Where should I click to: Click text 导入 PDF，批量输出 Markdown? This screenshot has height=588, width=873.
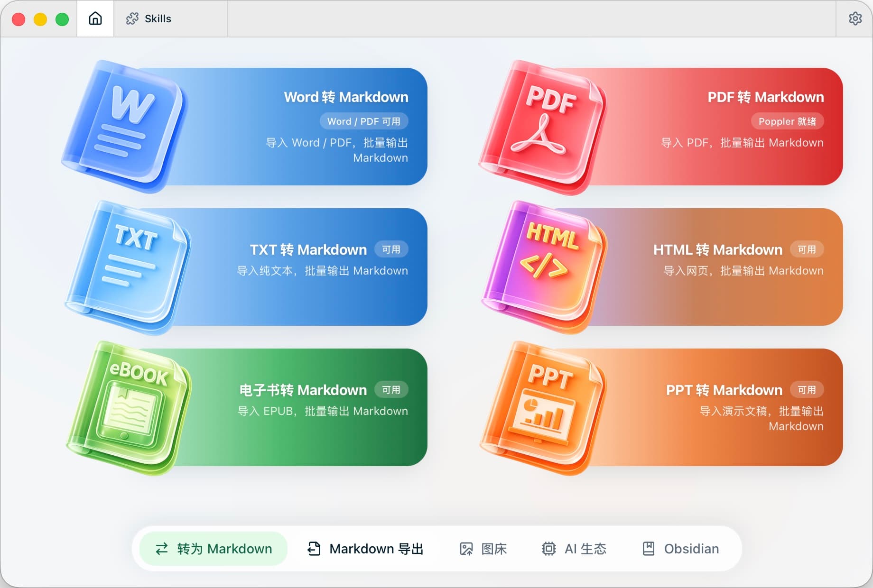742,143
